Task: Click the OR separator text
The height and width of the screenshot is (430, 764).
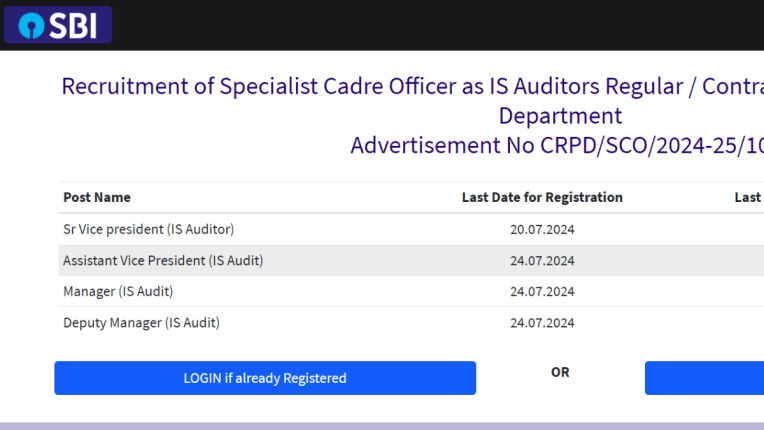Action: [560, 372]
